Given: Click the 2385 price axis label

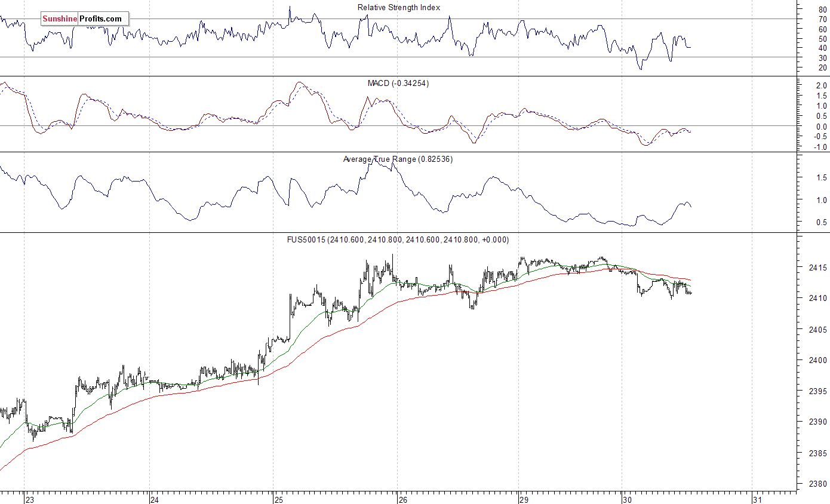Looking at the screenshot, I should point(819,453).
